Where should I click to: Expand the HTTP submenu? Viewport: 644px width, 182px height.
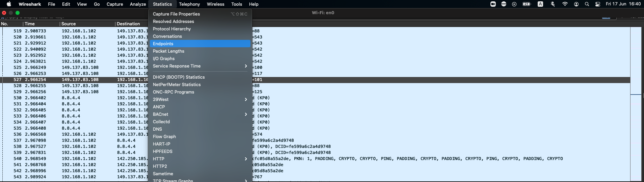point(200,159)
